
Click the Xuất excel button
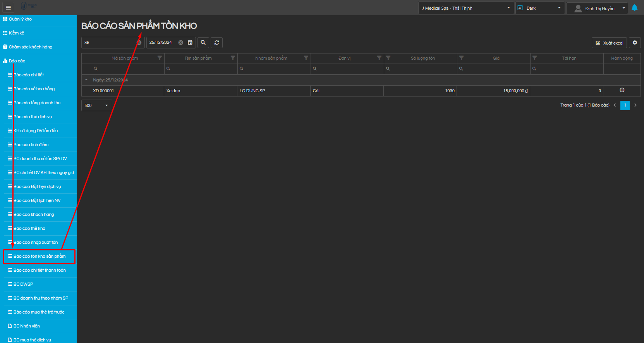tap(609, 43)
